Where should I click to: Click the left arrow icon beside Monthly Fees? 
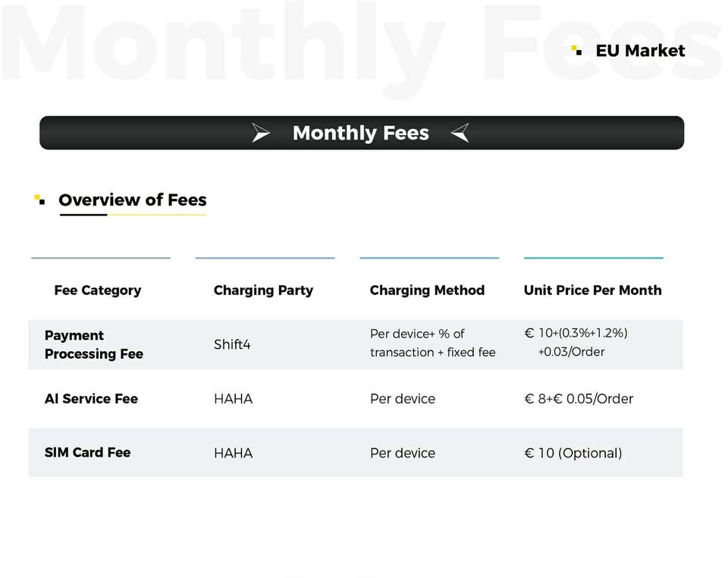261,134
